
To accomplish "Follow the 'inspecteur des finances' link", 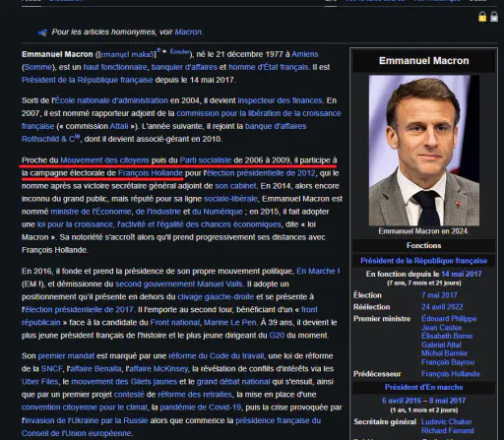I will (280, 100).
